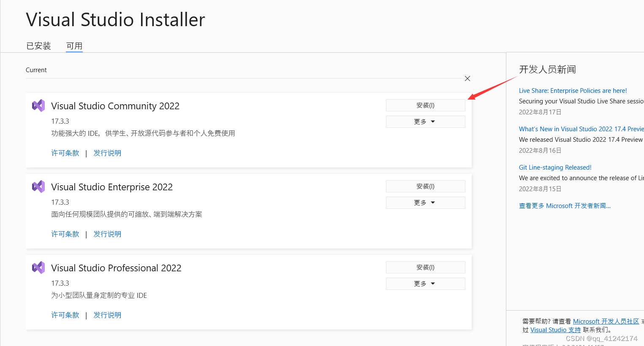This screenshot has height=346, width=644.
Task: Click version 17.3.3 under Enterprise 2022
Action: coord(60,202)
